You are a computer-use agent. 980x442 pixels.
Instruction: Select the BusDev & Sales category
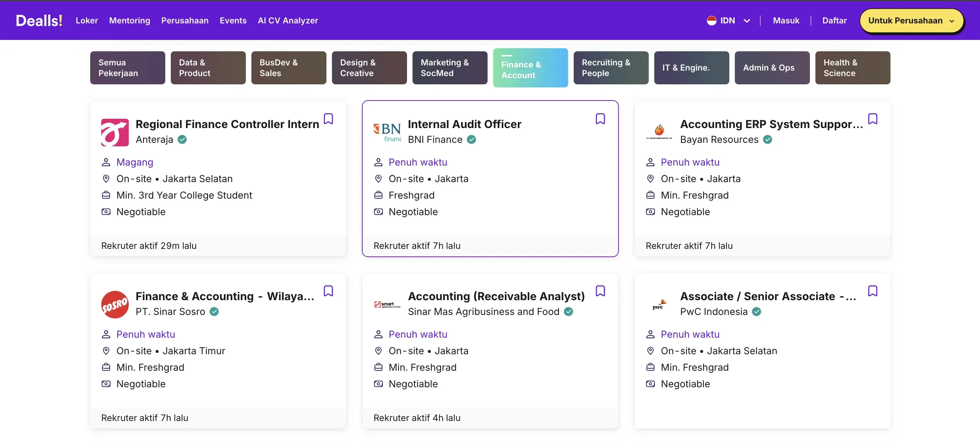click(x=289, y=68)
